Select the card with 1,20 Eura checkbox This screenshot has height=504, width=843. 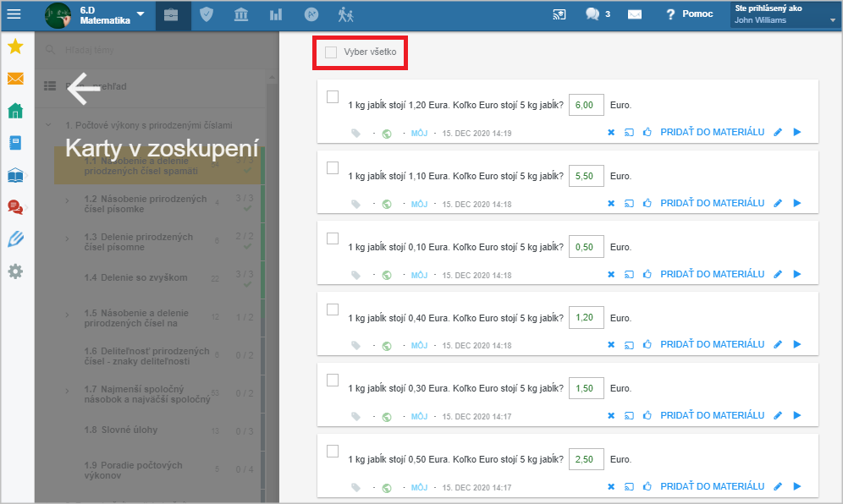333,96
